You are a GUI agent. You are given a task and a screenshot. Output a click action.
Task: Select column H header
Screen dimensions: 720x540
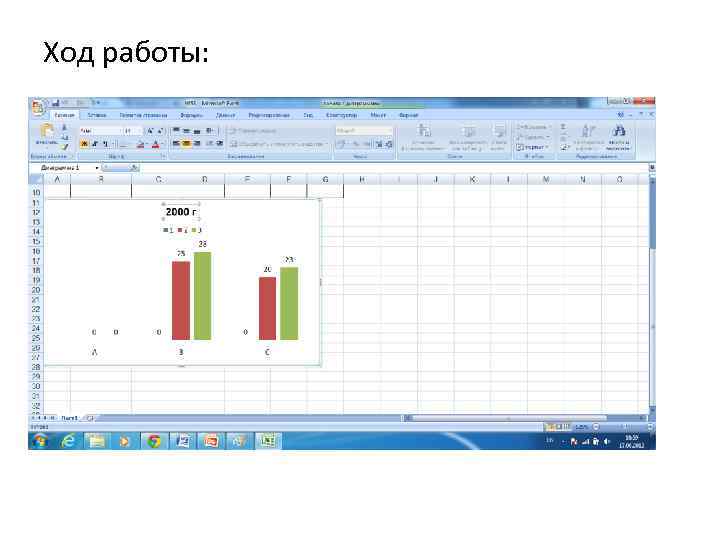[362, 179]
